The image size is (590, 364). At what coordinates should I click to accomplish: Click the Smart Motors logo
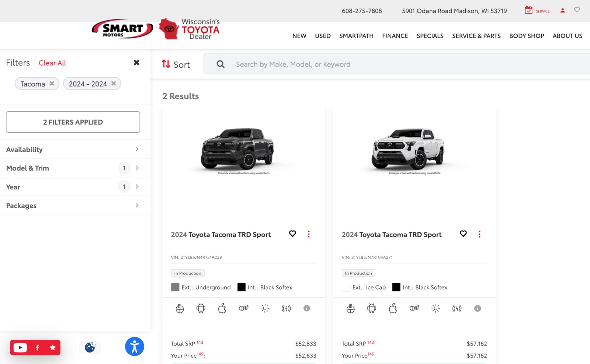(122, 29)
